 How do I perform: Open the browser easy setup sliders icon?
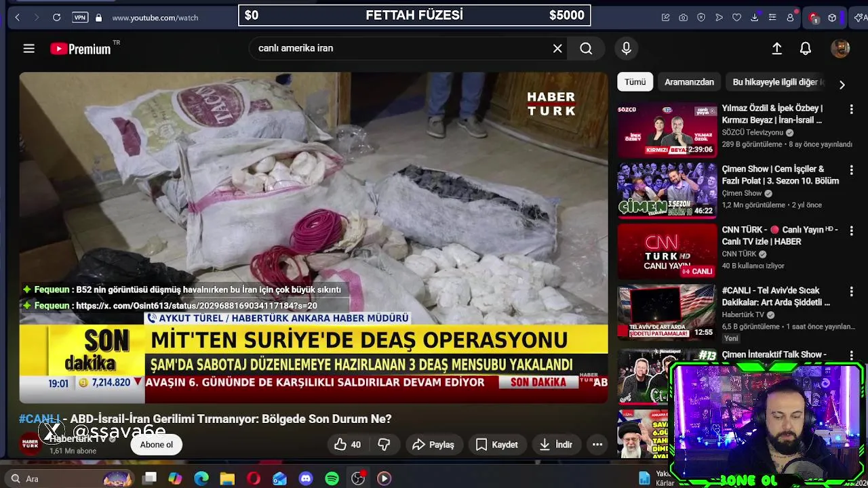772,18
